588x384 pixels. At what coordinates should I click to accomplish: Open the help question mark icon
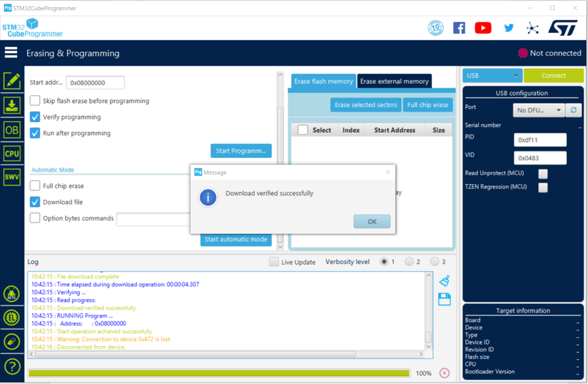click(11, 366)
